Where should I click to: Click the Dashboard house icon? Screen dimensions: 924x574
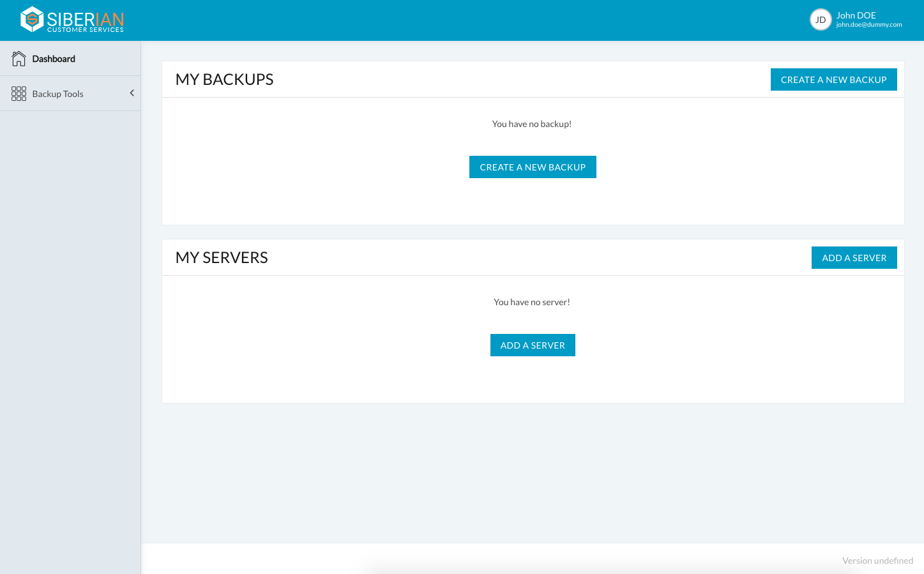click(19, 59)
